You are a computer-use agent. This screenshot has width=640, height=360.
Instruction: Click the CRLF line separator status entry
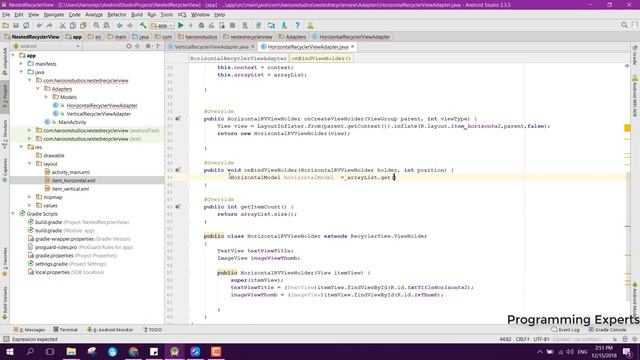tap(522, 339)
